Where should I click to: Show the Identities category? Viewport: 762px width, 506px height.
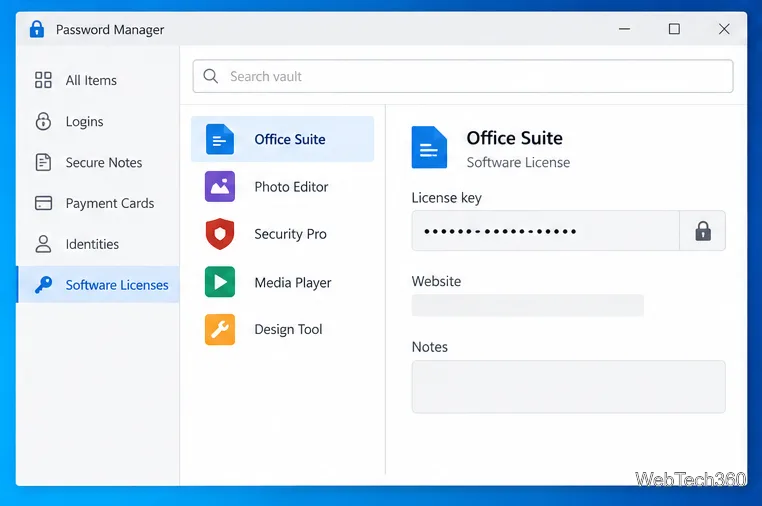[98, 244]
